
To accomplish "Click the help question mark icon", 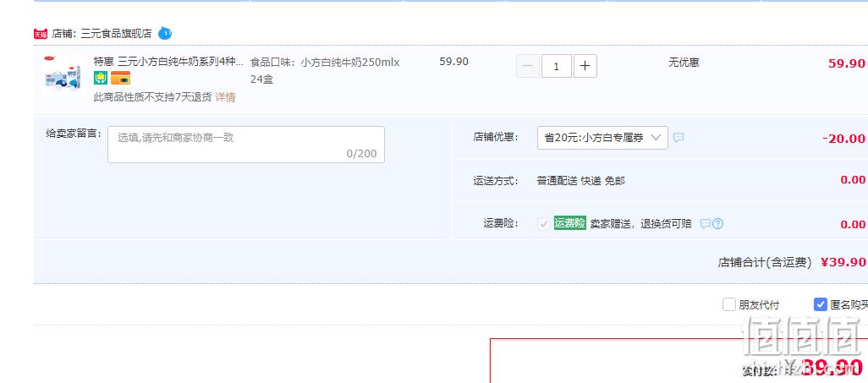I will point(718,223).
